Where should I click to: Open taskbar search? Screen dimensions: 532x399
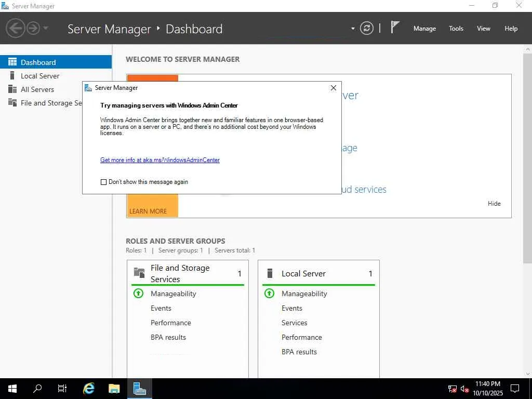pyautogui.click(x=37, y=389)
